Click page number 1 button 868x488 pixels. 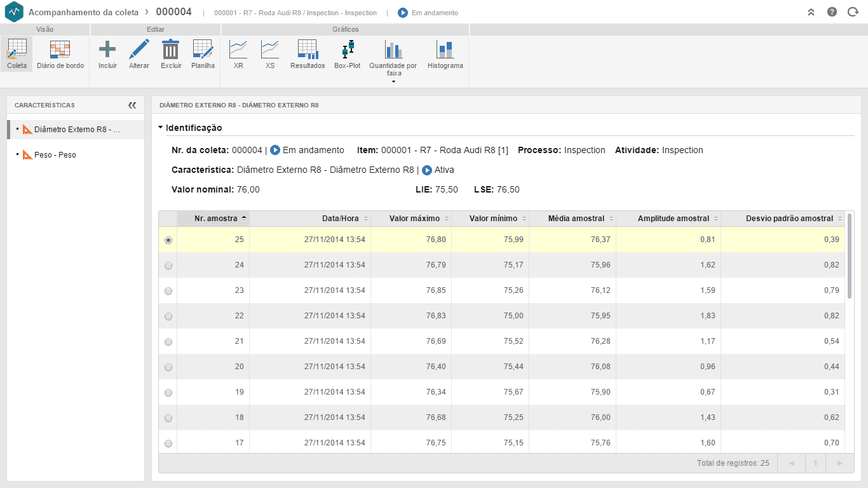[815, 463]
